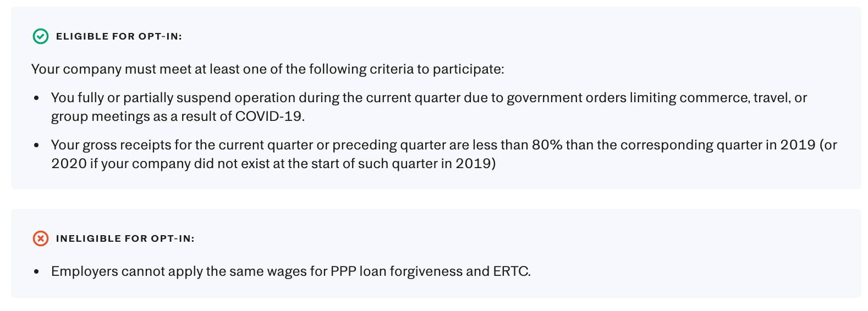
Task: Click the bullet dot before 'Your gross receipts'
Action: [36, 146]
